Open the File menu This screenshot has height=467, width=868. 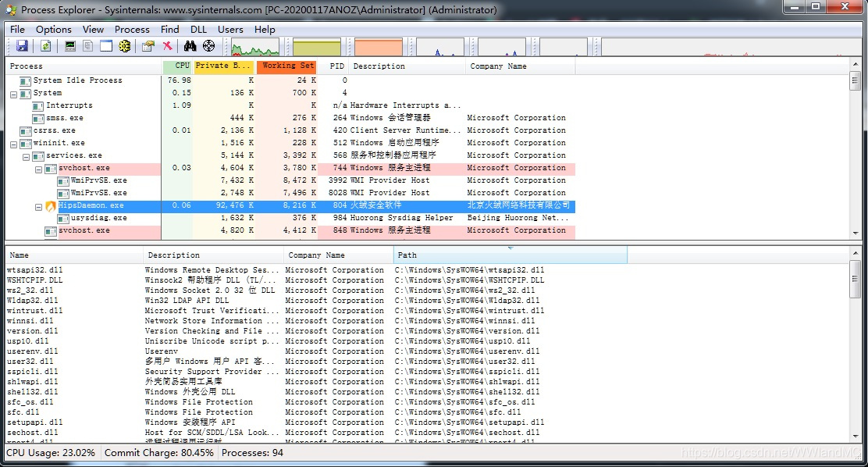click(18, 30)
